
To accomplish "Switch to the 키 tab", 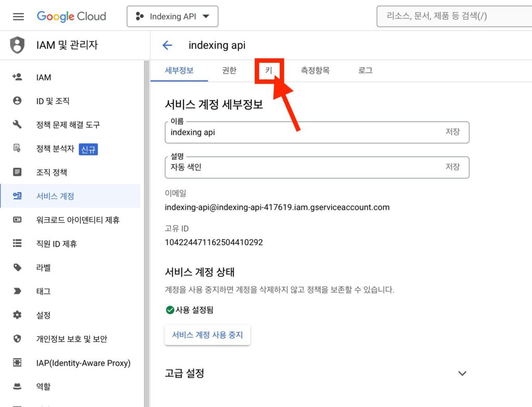I will click(x=269, y=70).
